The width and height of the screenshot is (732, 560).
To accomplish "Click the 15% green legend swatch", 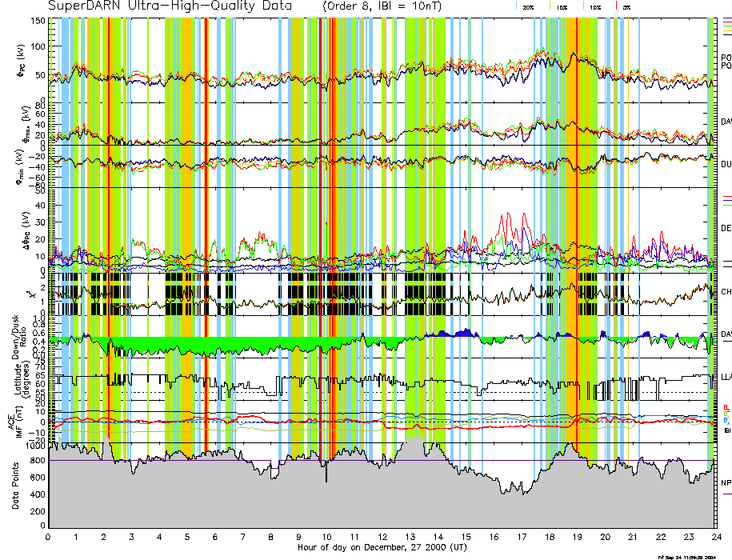I will tap(551, 6).
